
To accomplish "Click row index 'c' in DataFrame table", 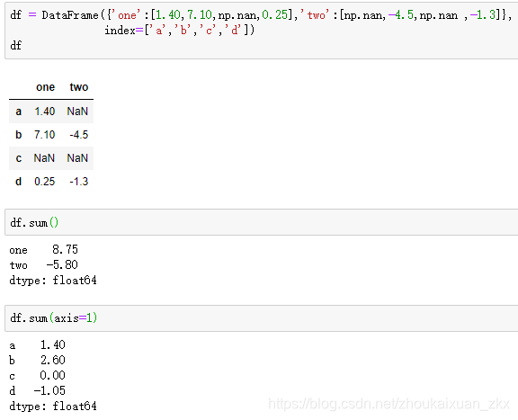I will 19,158.
